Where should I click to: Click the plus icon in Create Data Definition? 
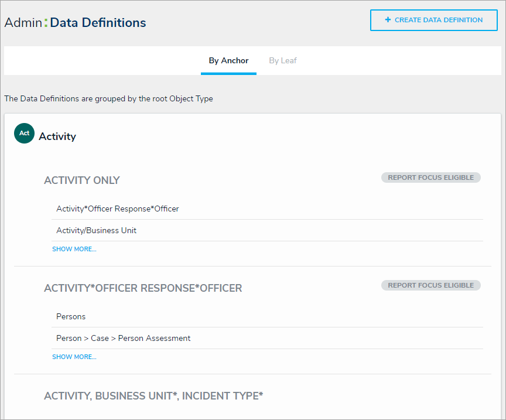(x=388, y=20)
